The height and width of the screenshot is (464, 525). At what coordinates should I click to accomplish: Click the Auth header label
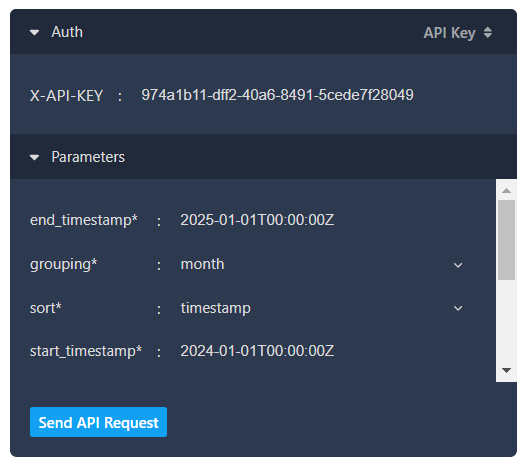tap(67, 32)
